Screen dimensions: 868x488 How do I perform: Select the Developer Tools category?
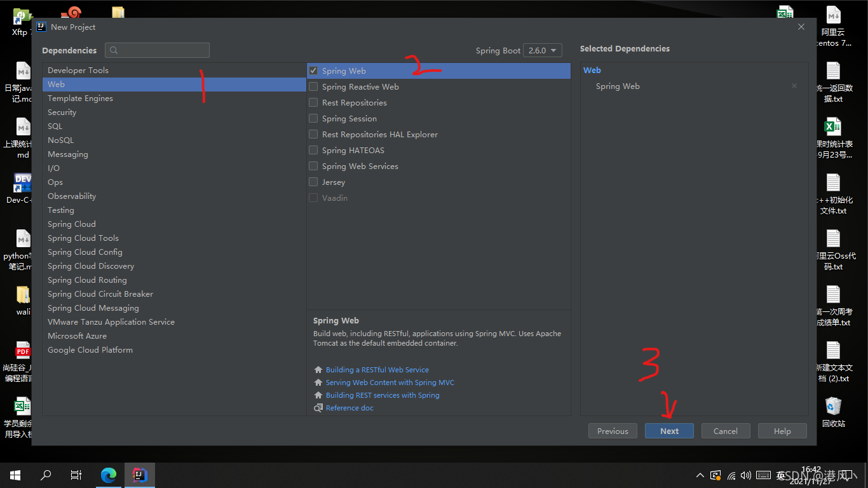coord(174,70)
